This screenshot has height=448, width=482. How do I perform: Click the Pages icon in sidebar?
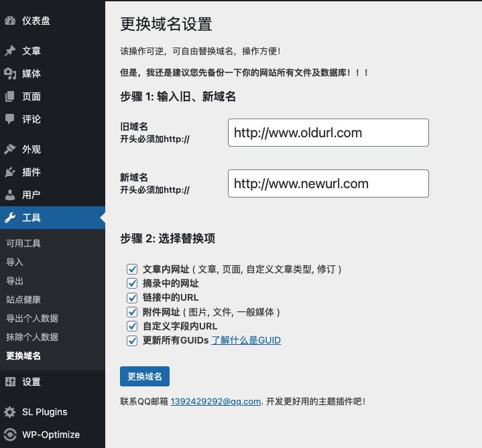(x=10, y=96)
